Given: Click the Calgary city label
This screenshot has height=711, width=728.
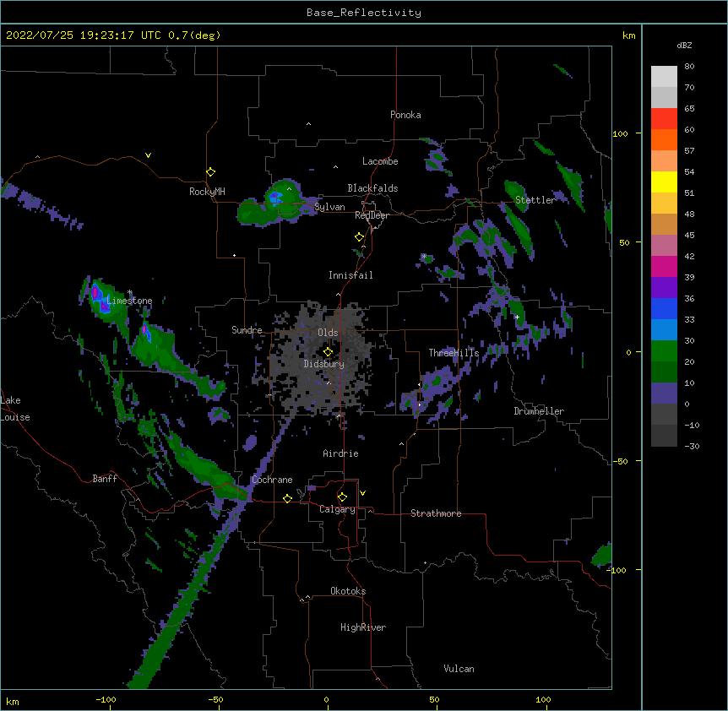Looking at the screenshot, I should pyautogui.click(x=337, y=509).
